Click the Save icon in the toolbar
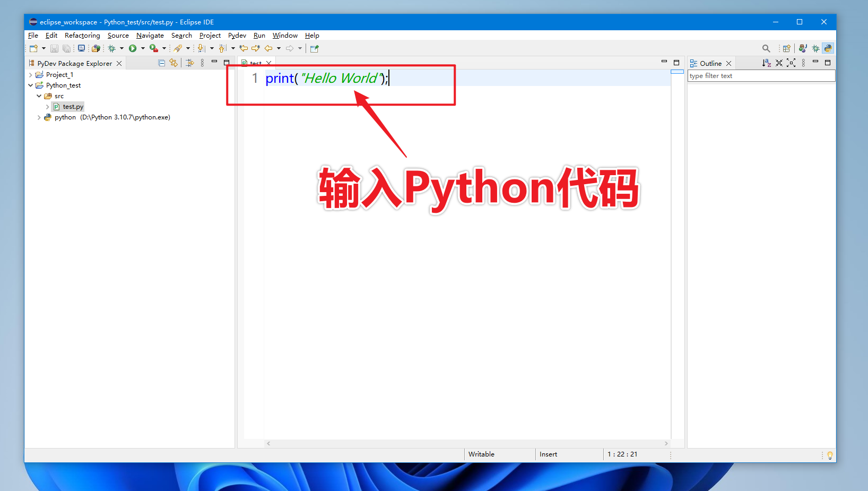 point(54,48)
